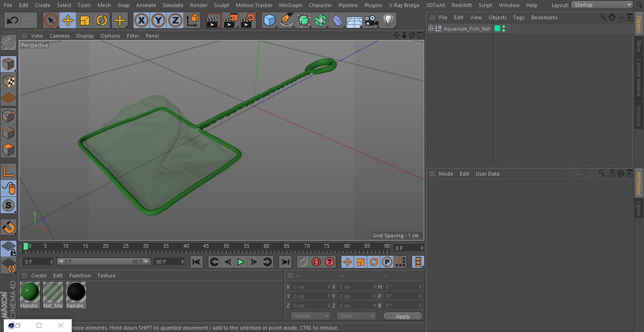Screen dimensions: 644x332
Task: Toggle Aquarium_Fish_Net visibility dots
Action: 504,29
